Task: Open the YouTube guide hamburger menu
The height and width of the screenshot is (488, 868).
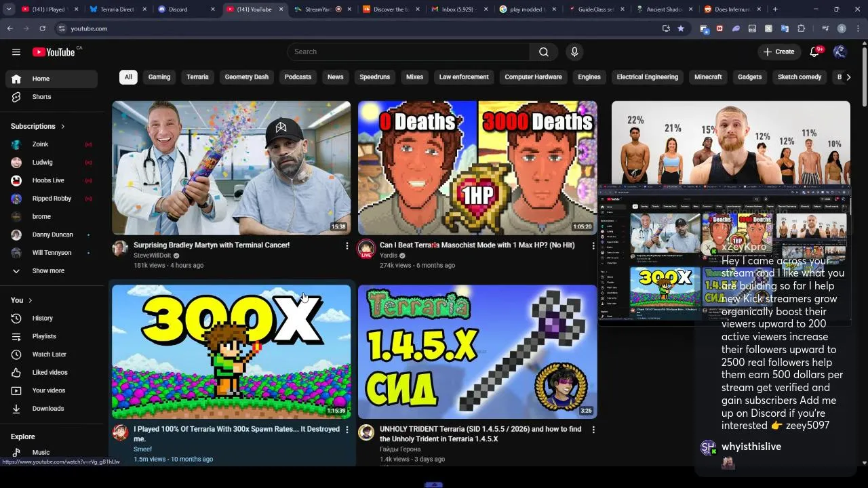Action: click(x=16, y=52)
